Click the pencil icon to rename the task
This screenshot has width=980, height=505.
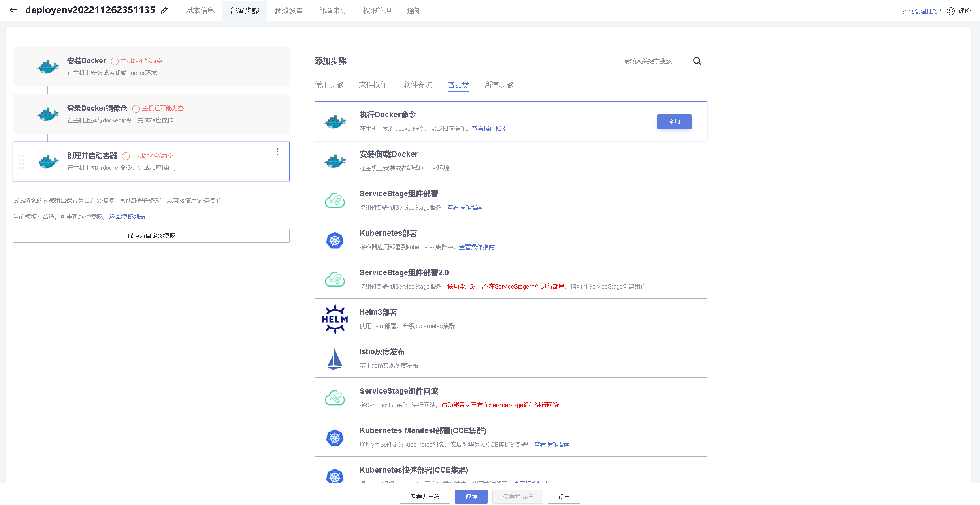point(164,10)
